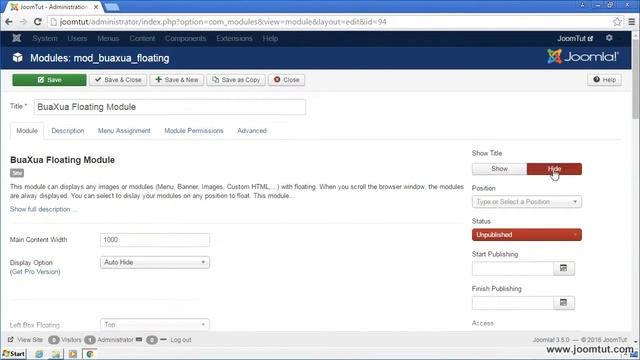Open the Help menu in the admin bar

pyautogui.click(x=270, y=38)
